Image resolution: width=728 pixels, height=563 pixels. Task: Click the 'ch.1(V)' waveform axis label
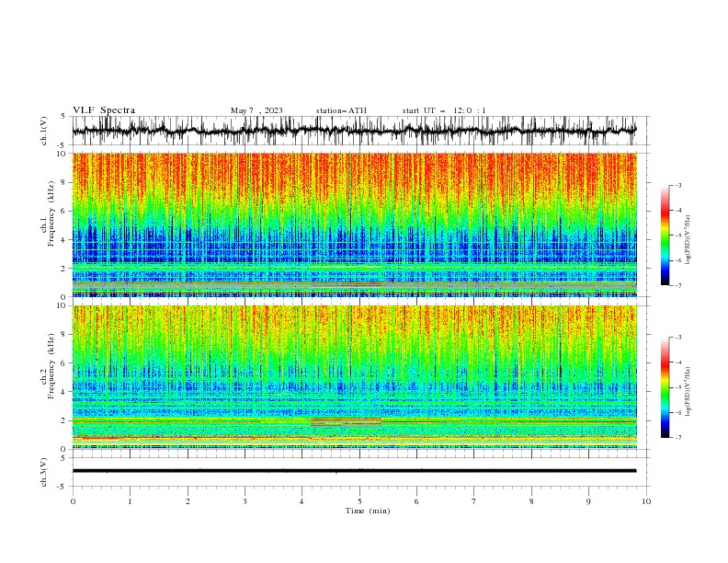[44, 131]
